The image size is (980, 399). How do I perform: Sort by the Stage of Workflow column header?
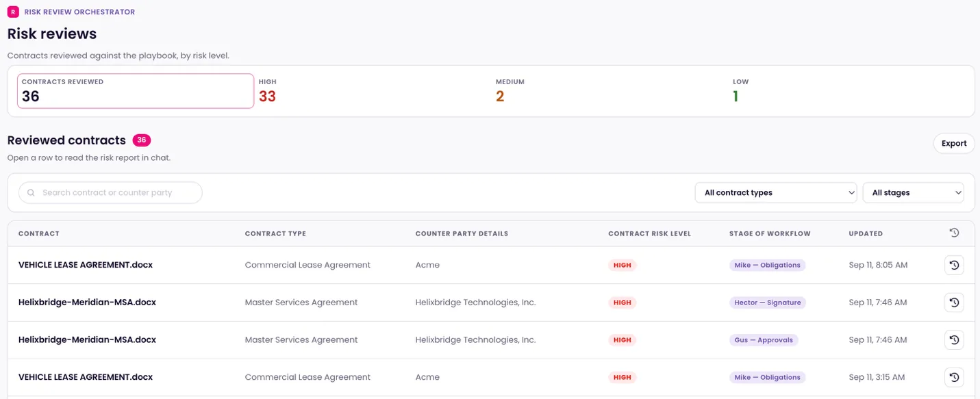(770, 233)
